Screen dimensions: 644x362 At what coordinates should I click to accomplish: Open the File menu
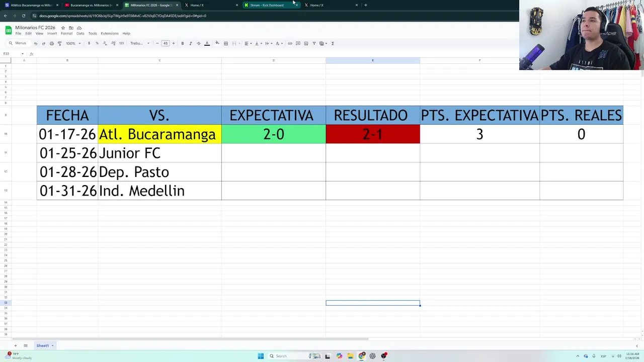click(x=18, y=34)
